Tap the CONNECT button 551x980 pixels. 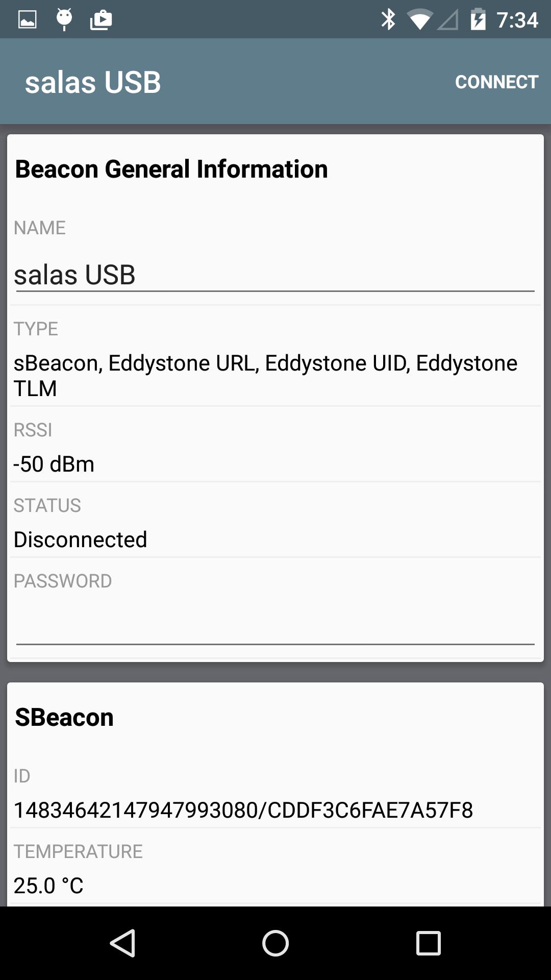coord(496,82)
